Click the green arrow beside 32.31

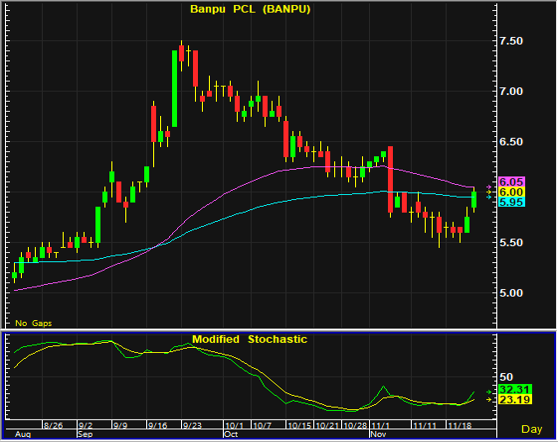pos(489,392)
